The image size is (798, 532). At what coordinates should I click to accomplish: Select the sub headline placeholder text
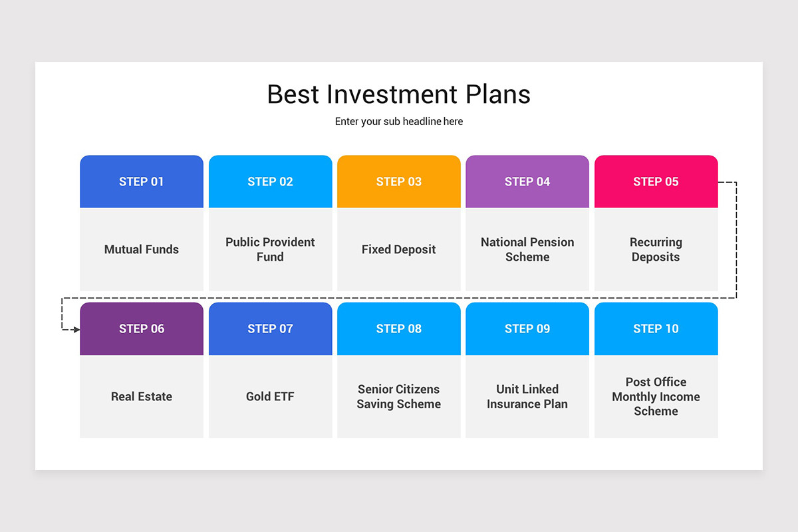(399, 122)
